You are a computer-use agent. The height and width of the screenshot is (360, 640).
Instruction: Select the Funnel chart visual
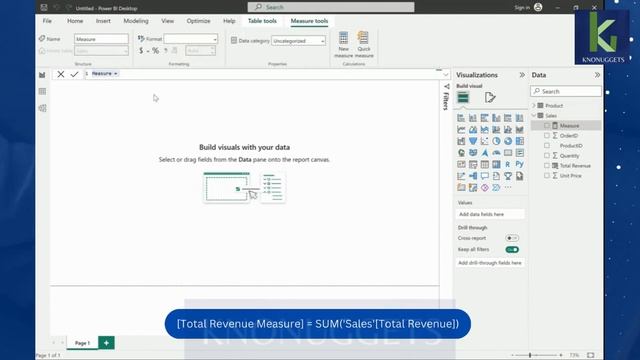(473, 141)
